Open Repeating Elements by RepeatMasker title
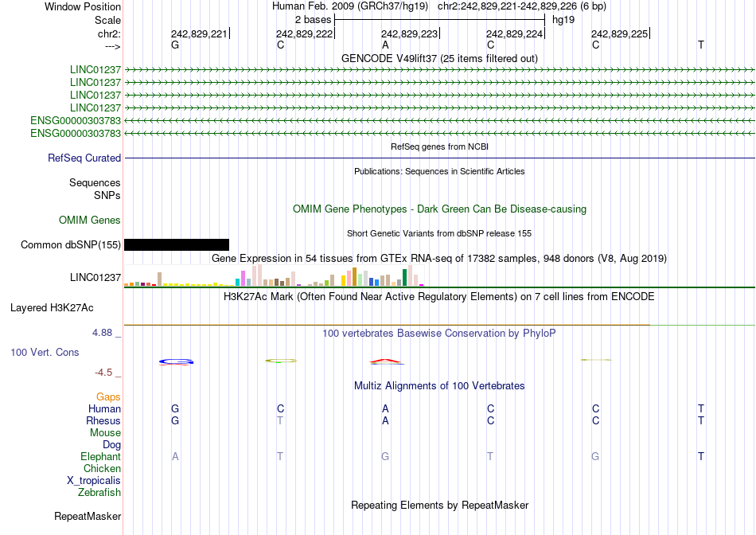This screenshot has height=535, width=756. 439,505
